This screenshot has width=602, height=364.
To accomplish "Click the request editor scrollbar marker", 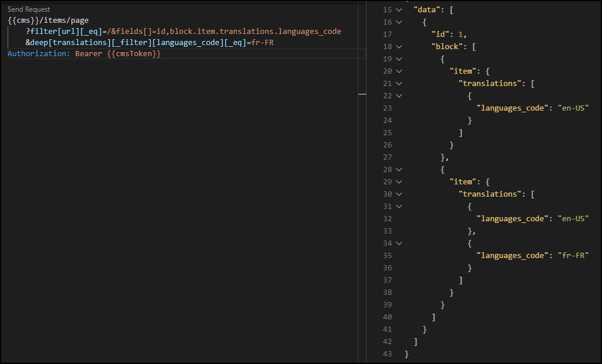I will coord(362,94).
